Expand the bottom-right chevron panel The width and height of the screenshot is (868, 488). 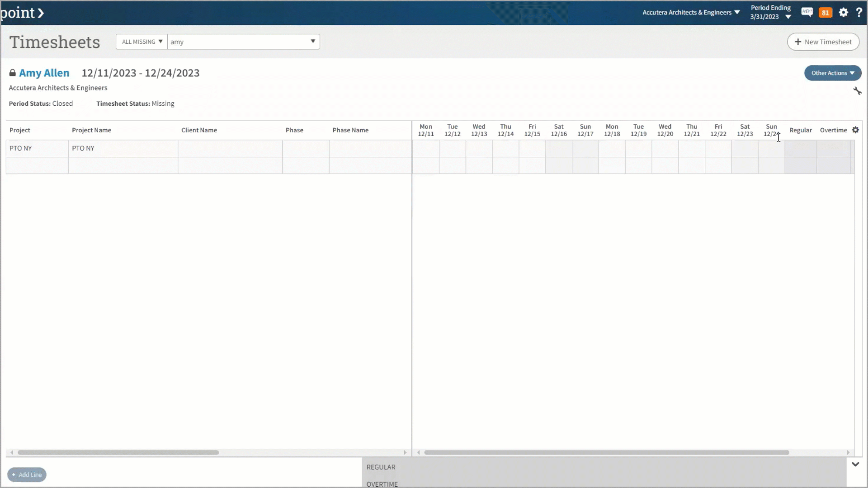tap(855, 464)
